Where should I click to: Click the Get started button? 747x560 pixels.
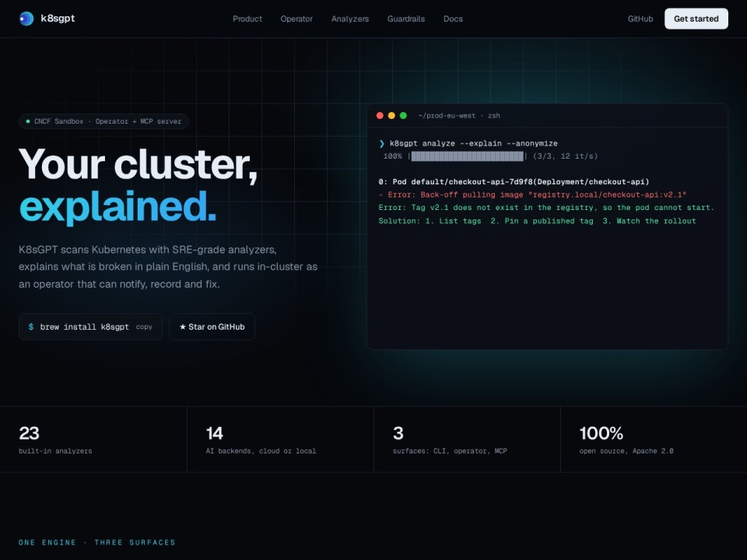(696, 19)
